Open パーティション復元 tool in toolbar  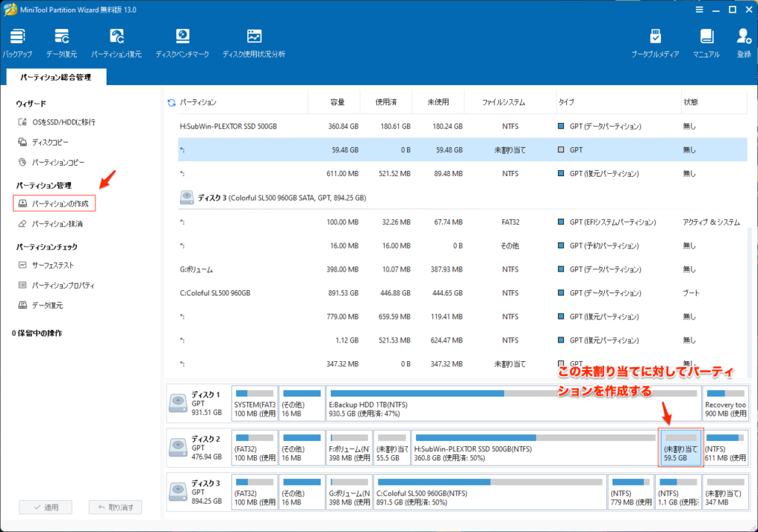pos(116,43)
